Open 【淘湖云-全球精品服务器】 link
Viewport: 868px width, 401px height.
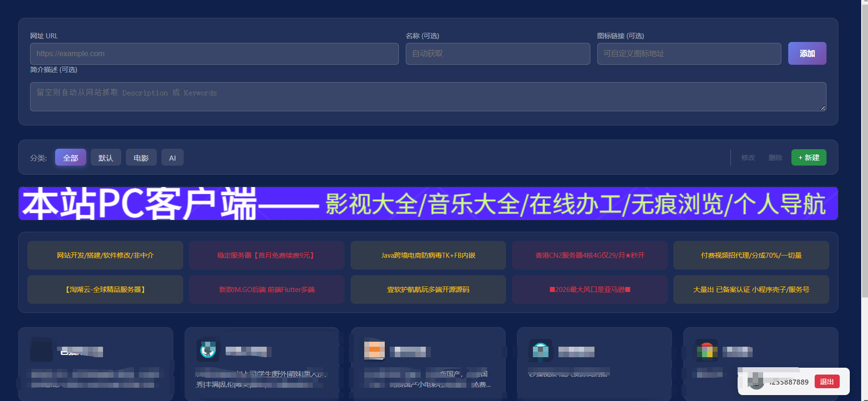pyautogui.click(x=105, y=290)
